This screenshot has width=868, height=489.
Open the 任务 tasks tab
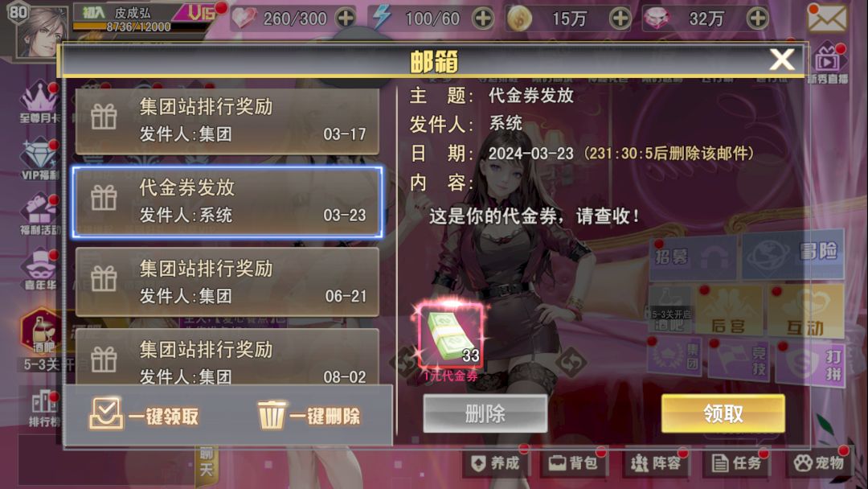[x=735, y=462]
